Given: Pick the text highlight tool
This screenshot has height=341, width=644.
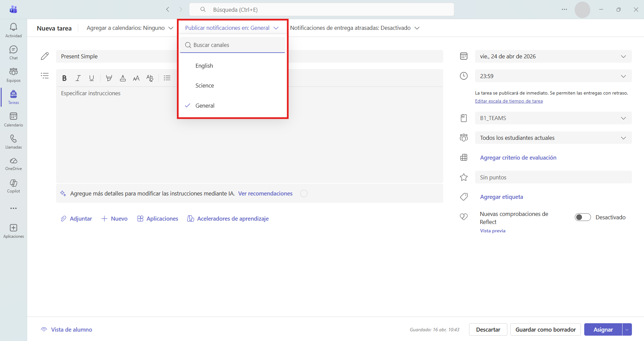Looking at the screenshot, I should click(x=109, y=78).
